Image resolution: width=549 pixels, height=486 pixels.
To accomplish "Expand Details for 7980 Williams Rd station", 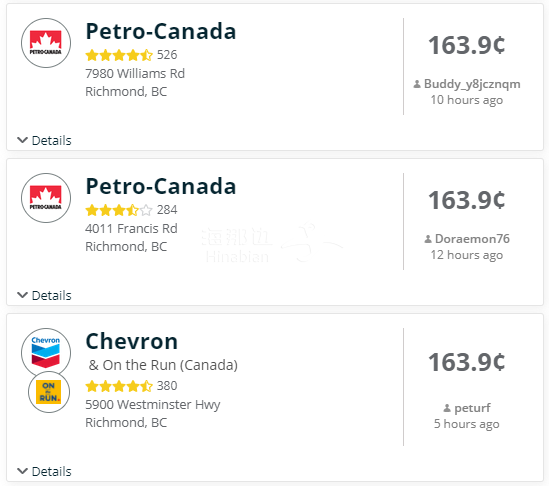I will (x=44, y=140).
